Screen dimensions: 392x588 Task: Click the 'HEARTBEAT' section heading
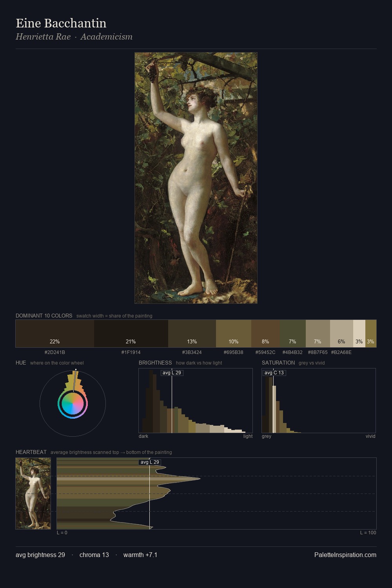click(31, 452)
